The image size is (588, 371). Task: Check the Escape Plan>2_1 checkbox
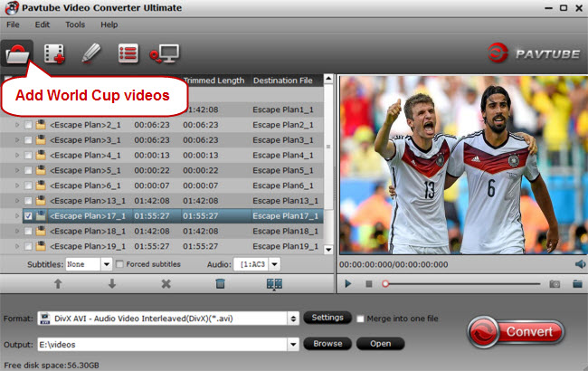point(28,125)
